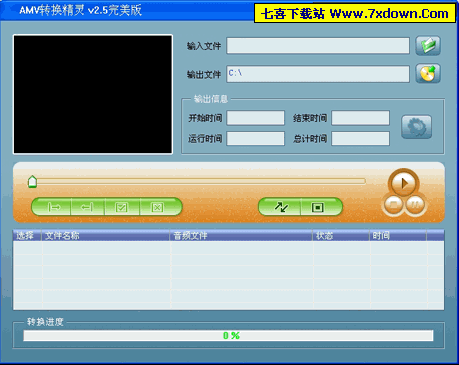Click the seek slider thumb
The image size is (459, 365).
click(x=32, y=182)
